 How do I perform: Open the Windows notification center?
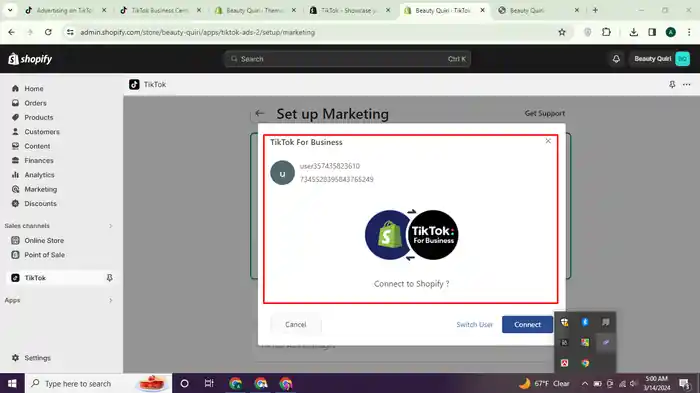[684, 384]
